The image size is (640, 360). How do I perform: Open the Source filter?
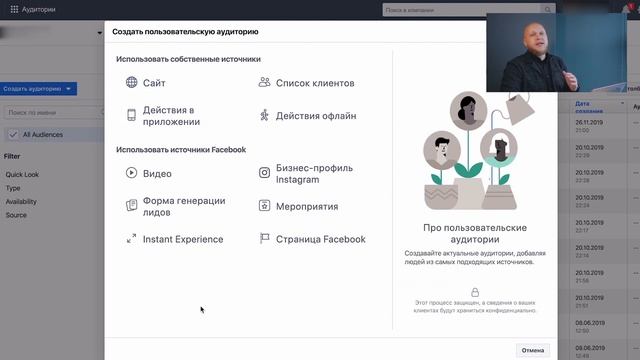point(16,215)
